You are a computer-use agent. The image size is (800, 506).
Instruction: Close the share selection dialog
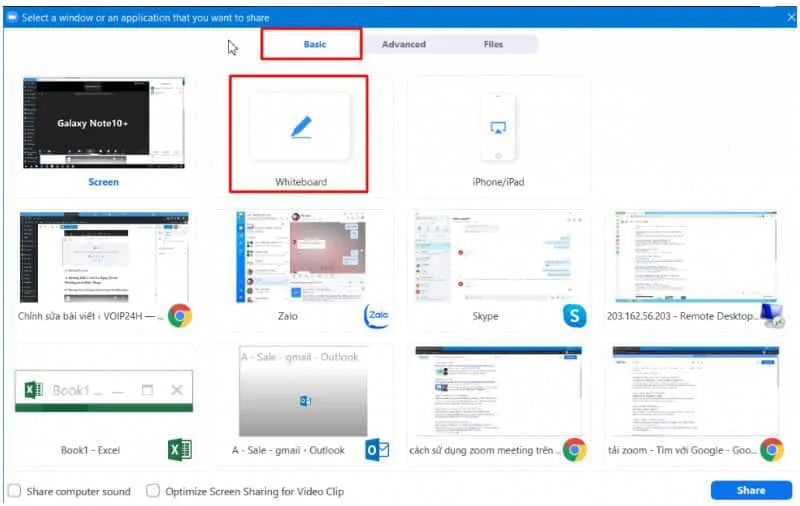point(791,17)
